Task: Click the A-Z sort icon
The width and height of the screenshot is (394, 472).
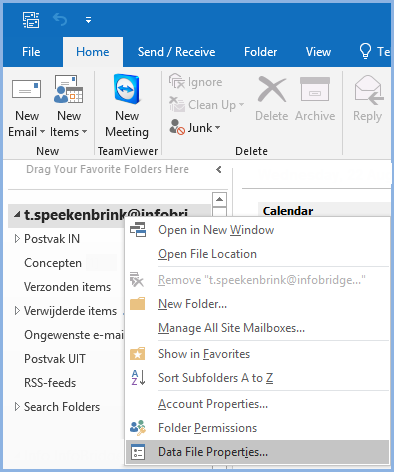Action: click(x=138, y=378)
